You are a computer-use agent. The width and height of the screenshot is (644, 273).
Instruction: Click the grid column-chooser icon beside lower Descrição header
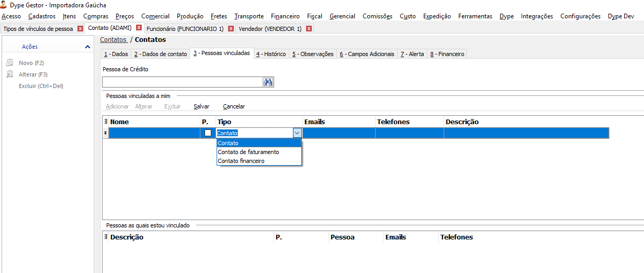106,237
